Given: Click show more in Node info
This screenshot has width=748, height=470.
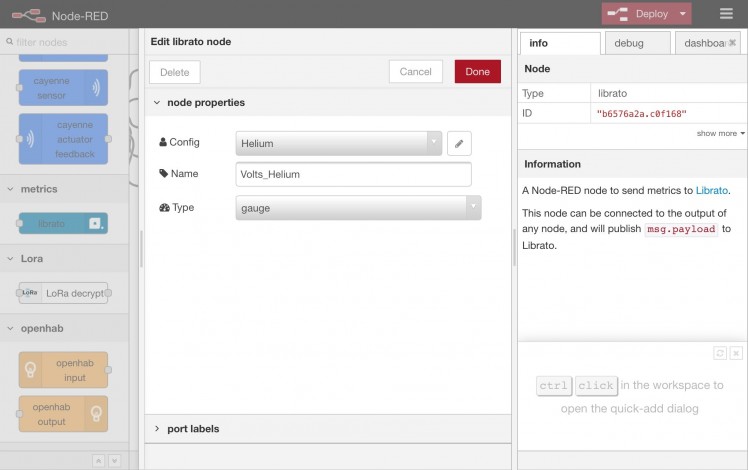Looking at the screenshot, I should [x=720, y=133].
